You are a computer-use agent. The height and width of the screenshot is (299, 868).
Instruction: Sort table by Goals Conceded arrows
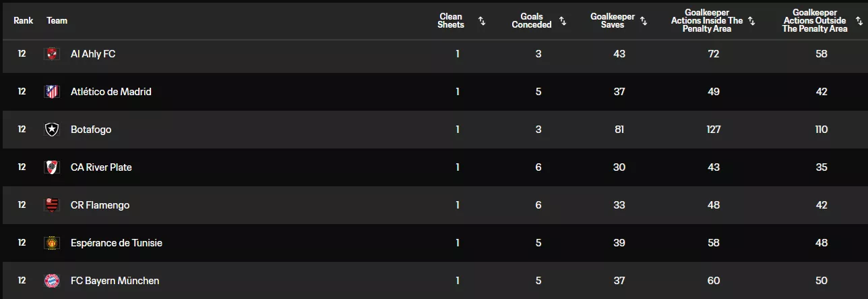(563, 21)
